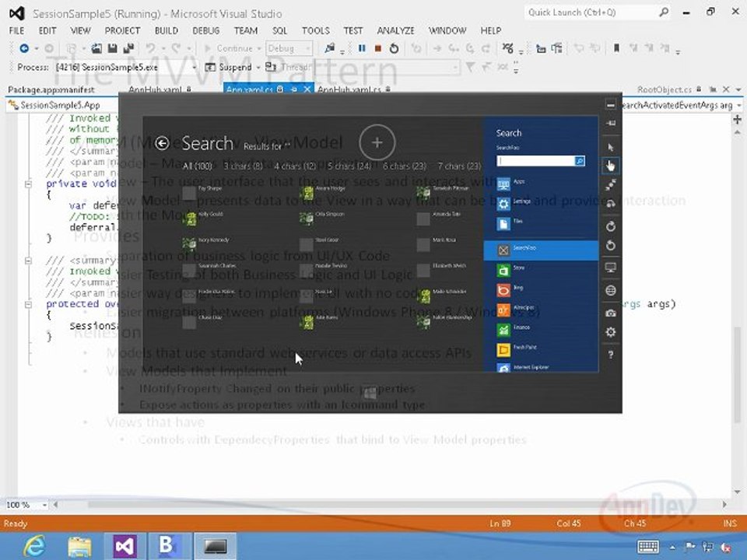This screenshot has width=747, height=560.
Task: Open the editor 100 % zoom dropdown
Action: (45, 505)
